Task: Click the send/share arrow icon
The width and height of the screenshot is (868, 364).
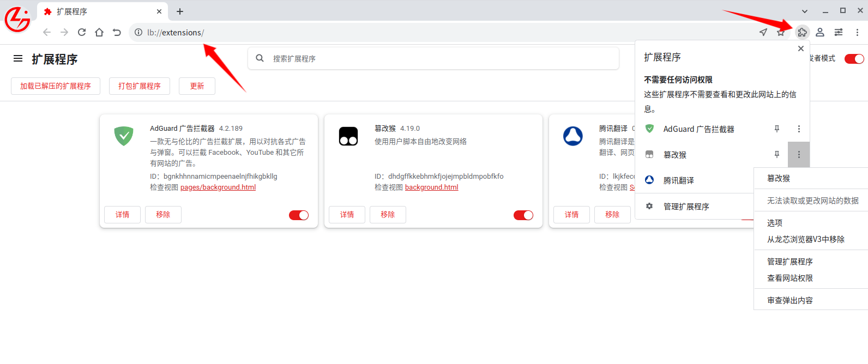Action: [763, 32]
